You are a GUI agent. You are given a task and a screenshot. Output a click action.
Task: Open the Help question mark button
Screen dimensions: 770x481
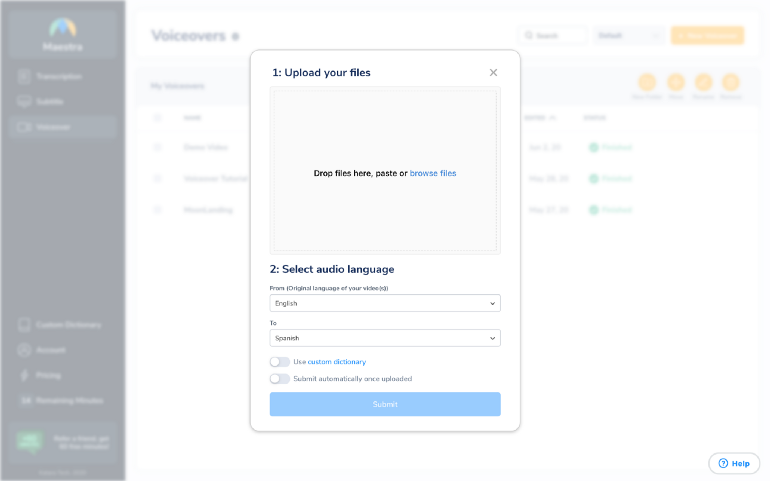(734, 463)
